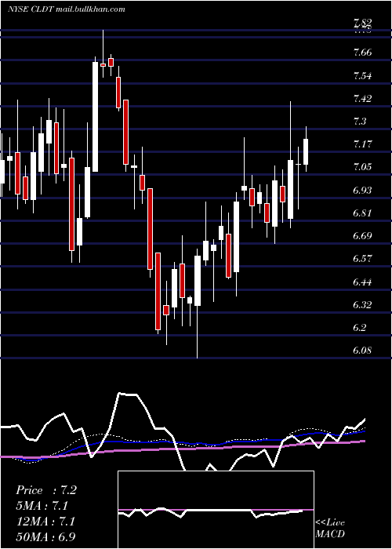Select the 7.54 price axis label
This screenshot has width=392, height=549.
tap(362, 76)
